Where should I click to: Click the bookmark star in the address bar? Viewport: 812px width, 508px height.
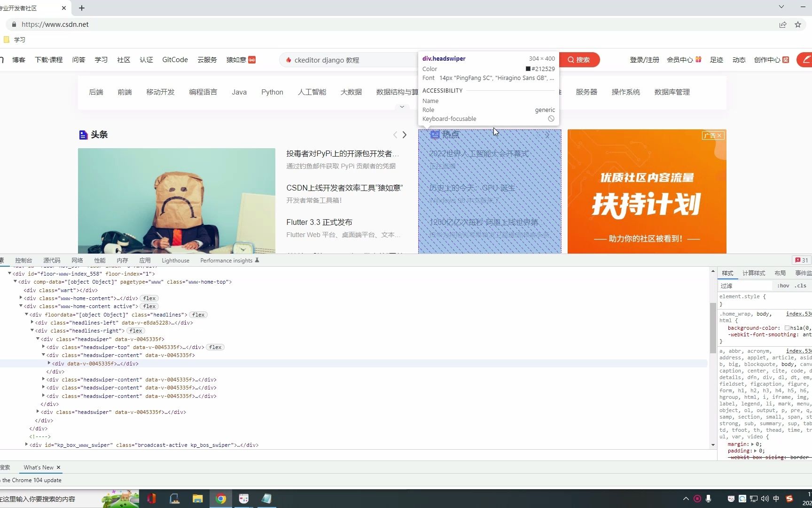coord(797,24)
